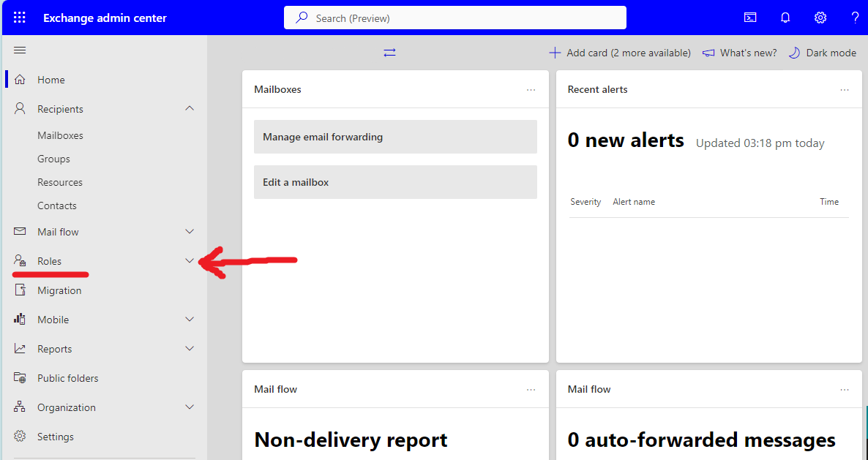Click the Dark mode moon icon
The height and width of the screenshot is (460, 868).
coord(794,53)
